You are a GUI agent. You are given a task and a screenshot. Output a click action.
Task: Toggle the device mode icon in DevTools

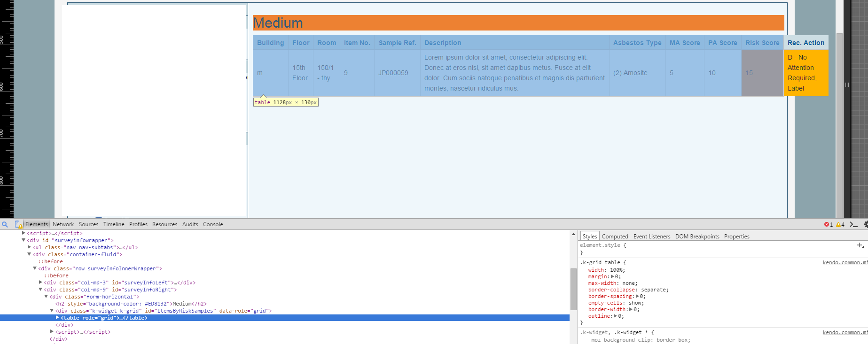[18, 224]
